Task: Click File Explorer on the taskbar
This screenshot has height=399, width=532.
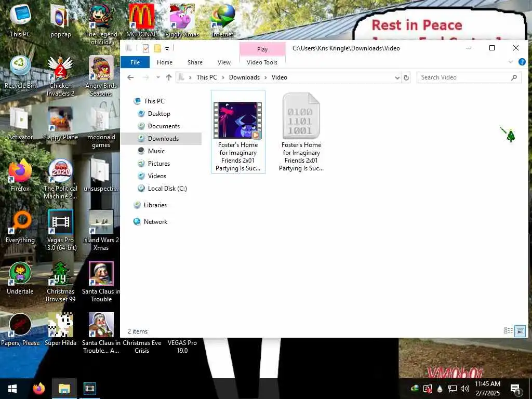Action: click(64, 389)
